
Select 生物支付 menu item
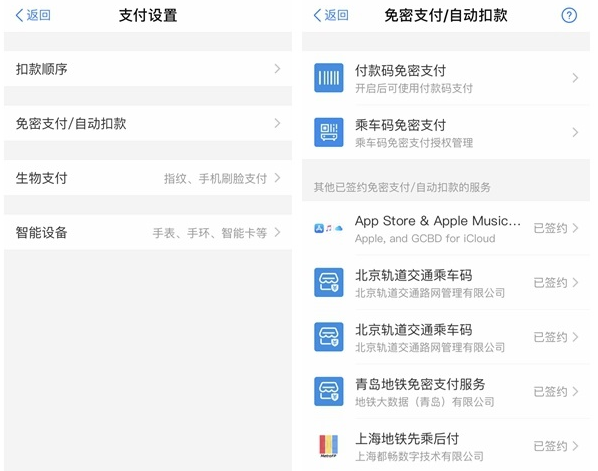click(x=148, y=178)
